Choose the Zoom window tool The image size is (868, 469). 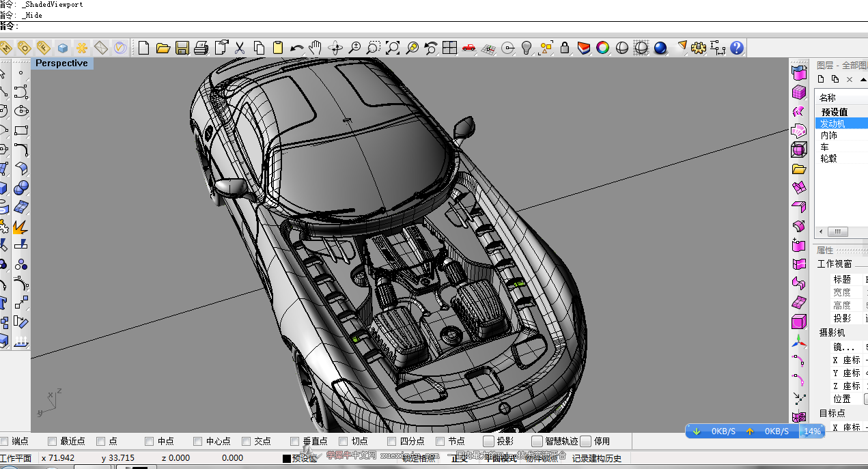coord(373,48)
